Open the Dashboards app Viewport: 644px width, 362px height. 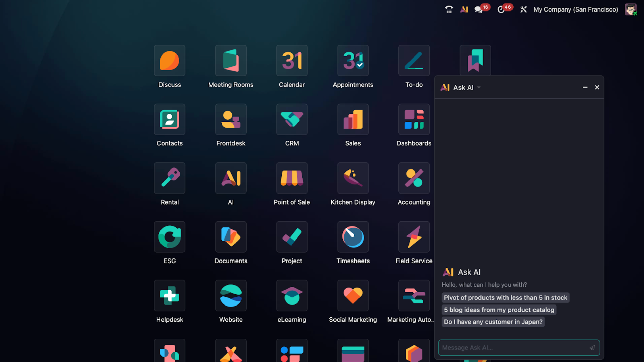click(414, 119)
